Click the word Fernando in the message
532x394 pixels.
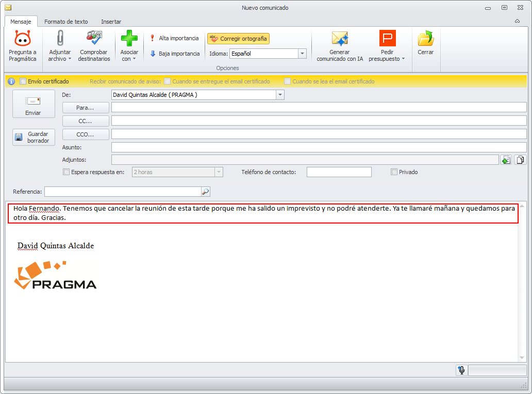pyautogui.click(x=44, y=209)
